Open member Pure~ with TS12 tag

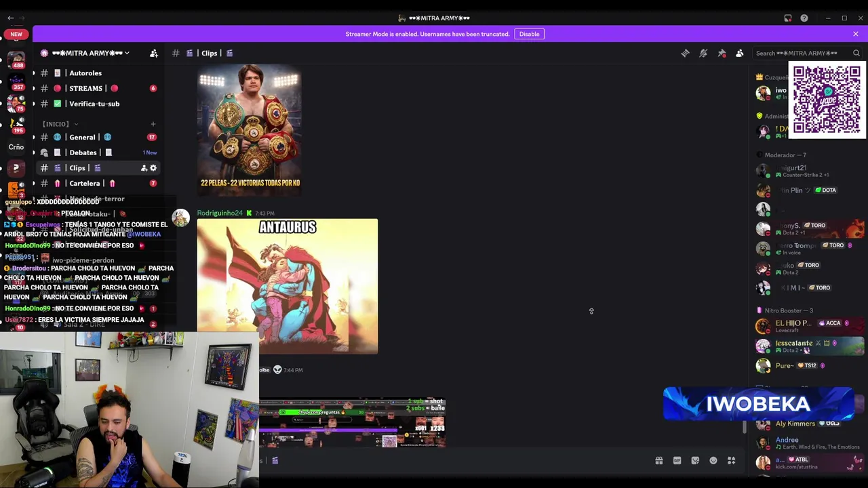(810, 365)
